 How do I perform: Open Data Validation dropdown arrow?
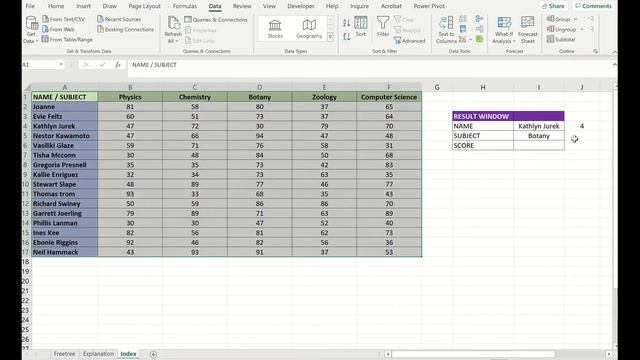pyautogui.click(x=471, y=40)
